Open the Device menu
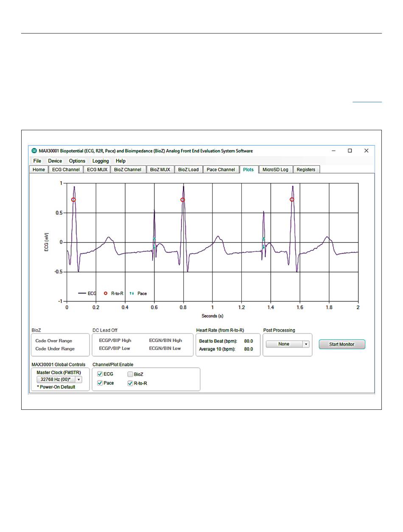Image resolution: width=403 pixels, height=532 pixels. coord(55,161)
